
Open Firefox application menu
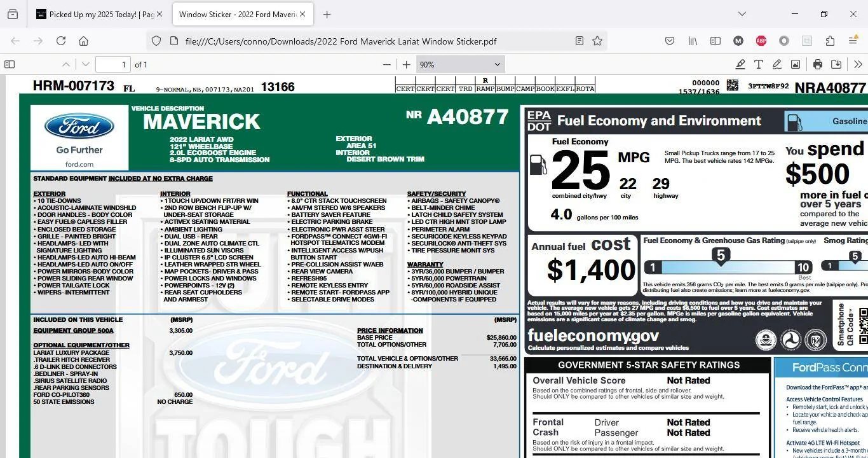pyautogui.click(x=853, y=41)
